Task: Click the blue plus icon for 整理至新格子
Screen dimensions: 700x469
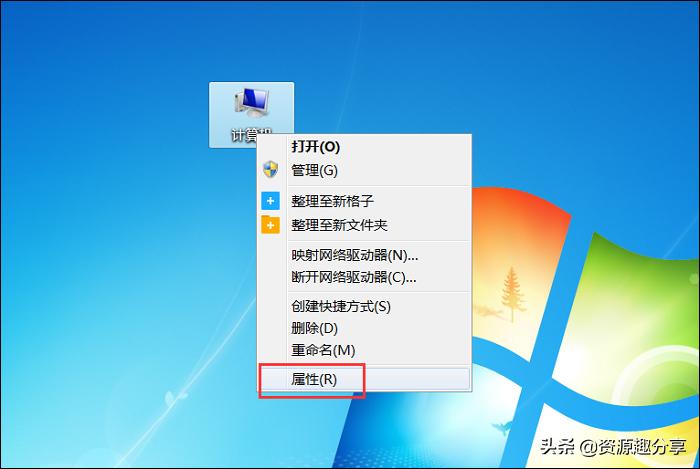Action: [271, 201]
